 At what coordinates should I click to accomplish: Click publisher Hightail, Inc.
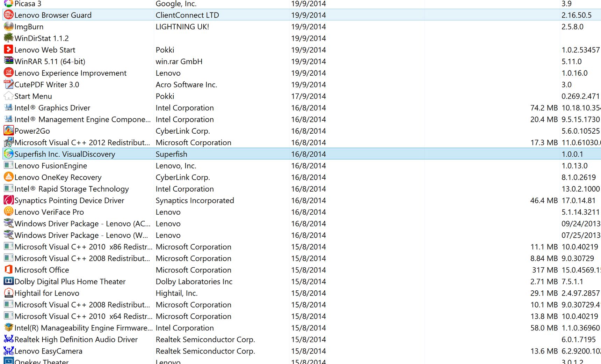pos(176,293)
